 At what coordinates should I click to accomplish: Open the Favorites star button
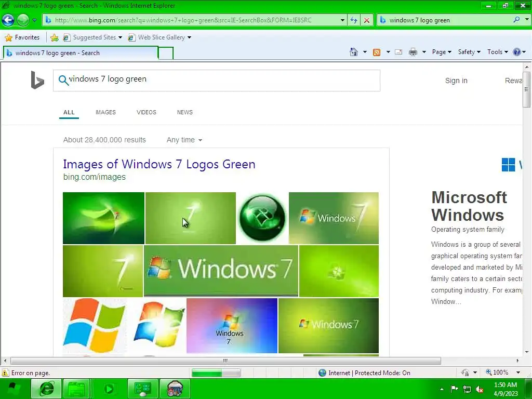point(22,37)
